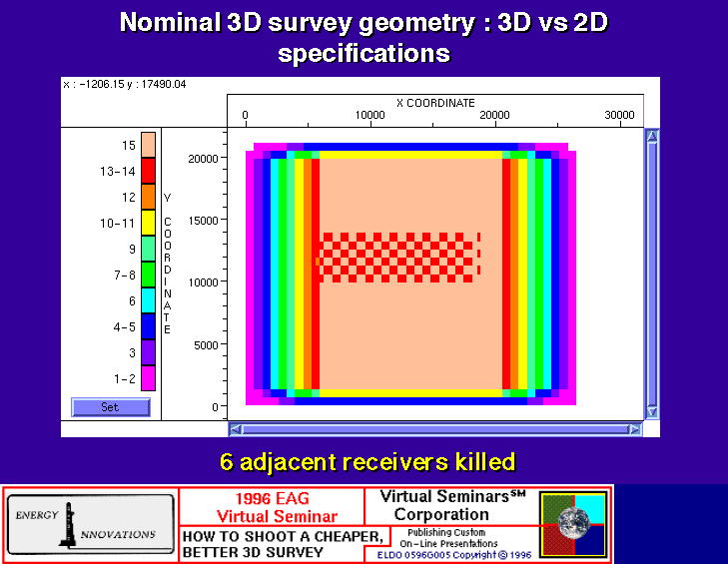This screenshot has height=564, width=728.
Task: Click Publishing Custom On-Line Presentations text
Action: (448, 538)
